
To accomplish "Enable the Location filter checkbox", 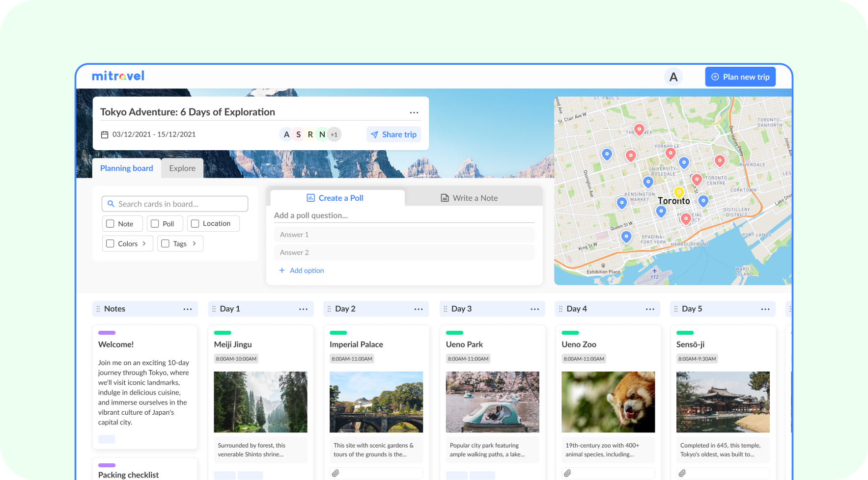I will click(195, 223).
